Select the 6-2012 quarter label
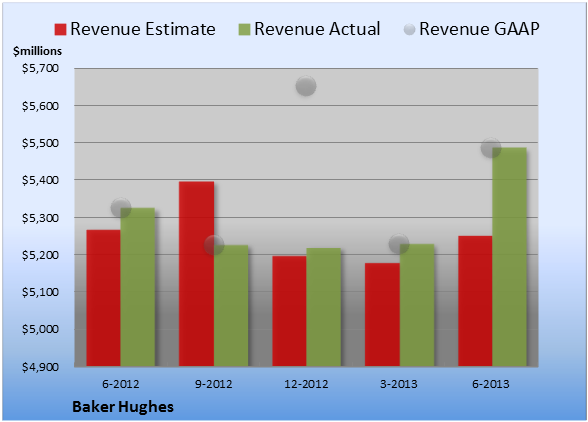The width and height of the screenshot is (588, 422). [121, 384]
